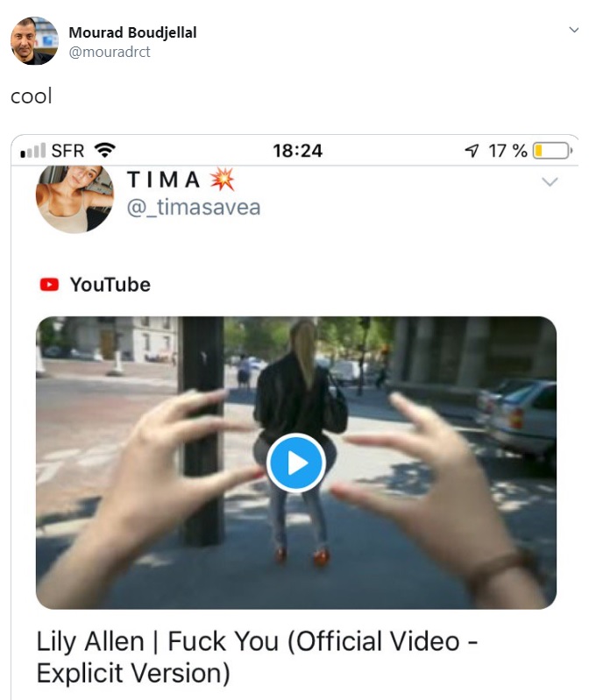Viewport: 589px width, 700px height.
Task: Click the collision emoji beside TIMA
Action: pyautogui.click(x=223, y=180)
